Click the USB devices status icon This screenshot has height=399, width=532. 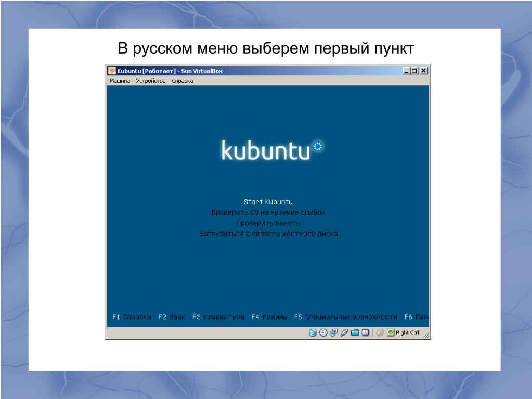(344, 332)
